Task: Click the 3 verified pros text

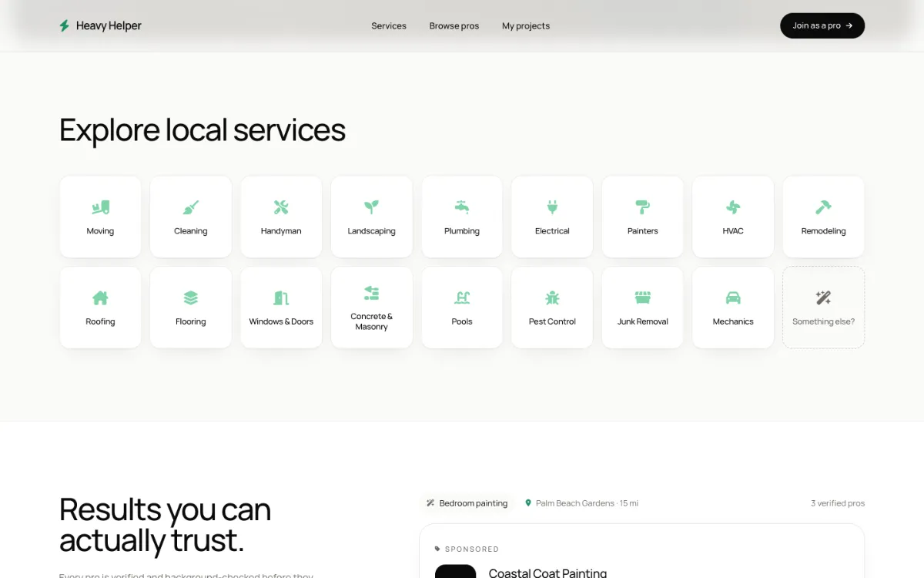Action: pos(838,503)
